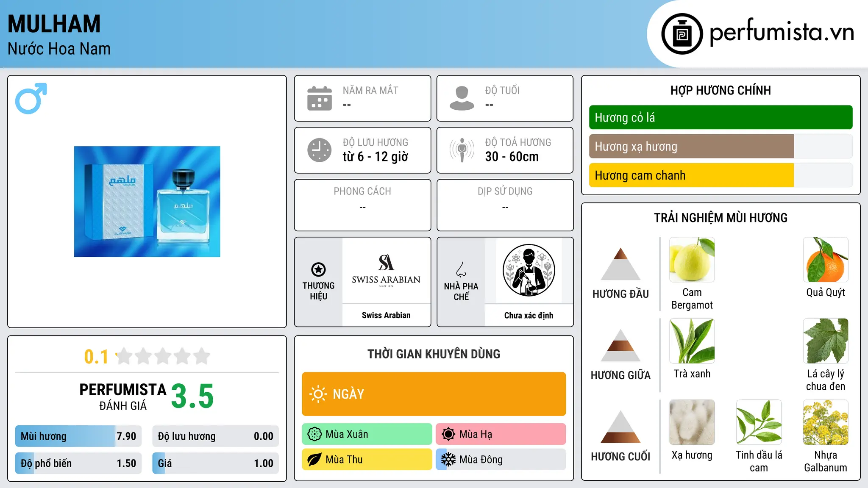Select the Tinh dầu lá cam image
The width and height of the screenshot is (868, 488).
tap(759, 422)
